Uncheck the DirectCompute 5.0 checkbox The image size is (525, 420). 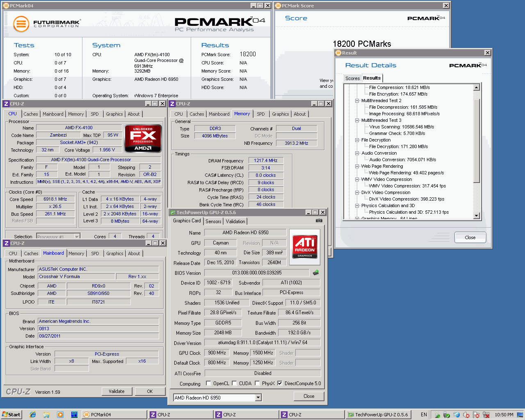[x=280, y=383]
